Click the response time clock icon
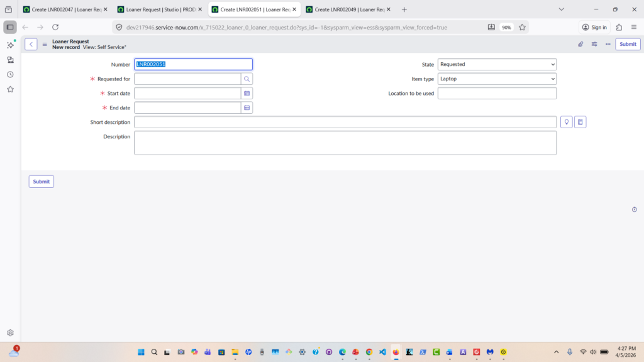644x362 pixels. point(634,209)
